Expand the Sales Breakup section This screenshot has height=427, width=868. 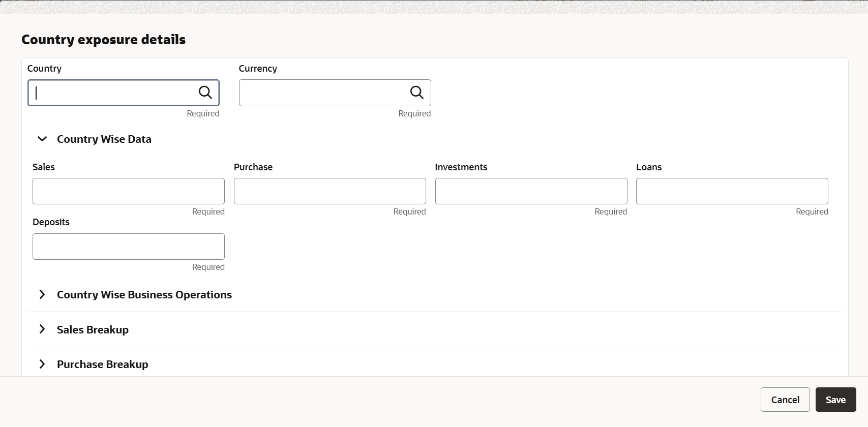[x=42, y=329]
